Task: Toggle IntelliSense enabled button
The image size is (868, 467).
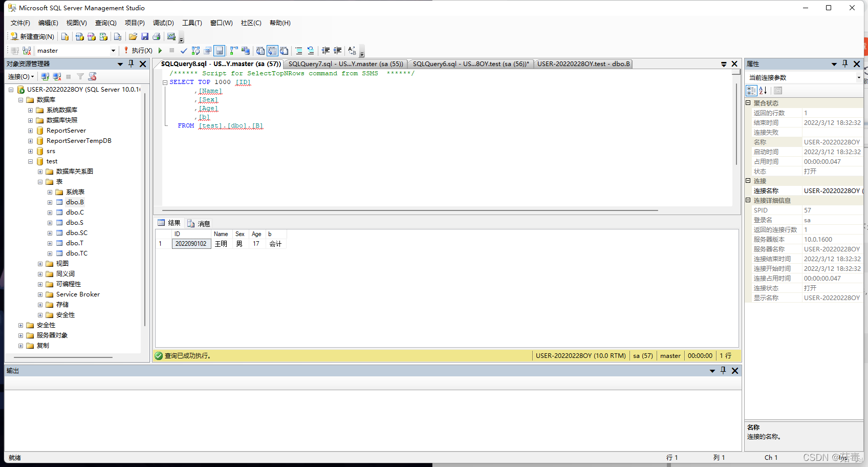Action: [x=219, y=51]
